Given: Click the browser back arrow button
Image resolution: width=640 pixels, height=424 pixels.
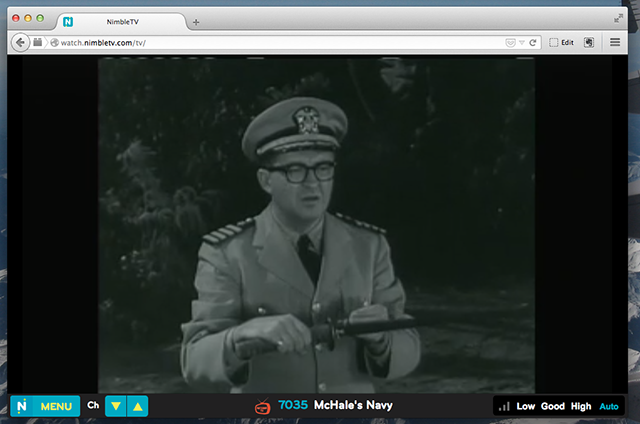Looking at the screenshot, I should tap(20, 42).
